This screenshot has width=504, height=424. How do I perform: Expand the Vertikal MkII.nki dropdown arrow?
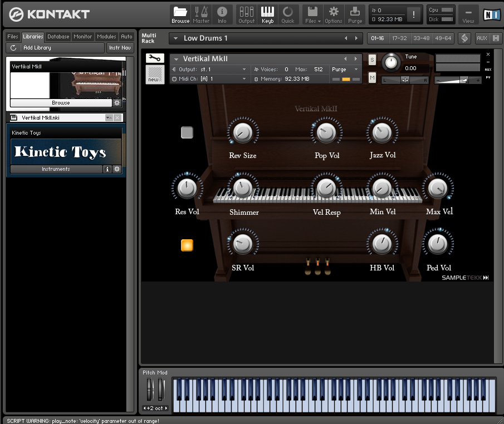click(x=109, y=118)
